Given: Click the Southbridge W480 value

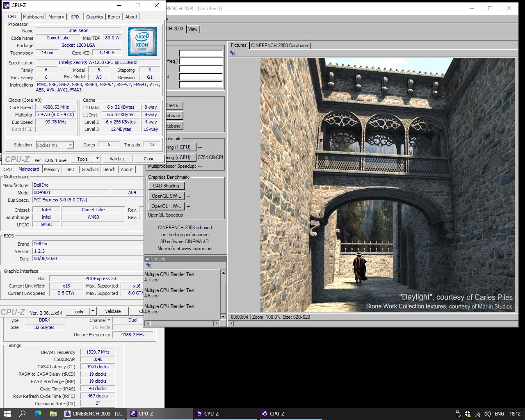Looking at the screenshot, I should pos(93,217).
